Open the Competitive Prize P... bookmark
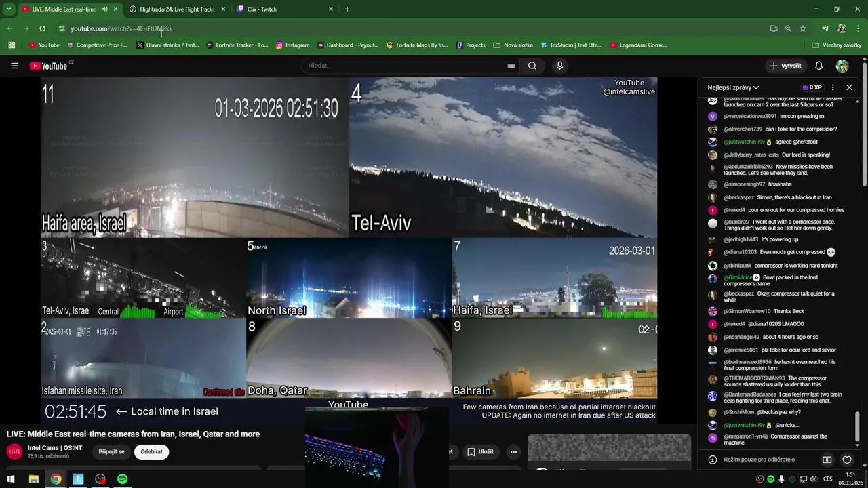The width and height of the screenshot is (868, 488). pos(97,45)
